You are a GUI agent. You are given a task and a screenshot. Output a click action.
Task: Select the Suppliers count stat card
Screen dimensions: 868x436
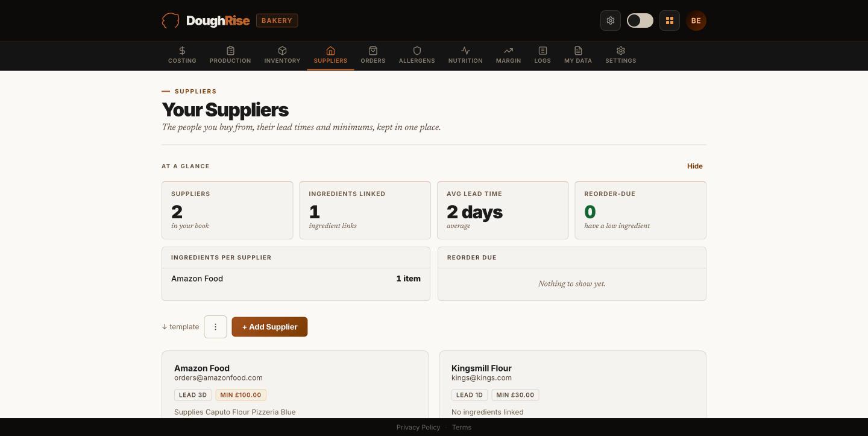(x=227, y=210)
